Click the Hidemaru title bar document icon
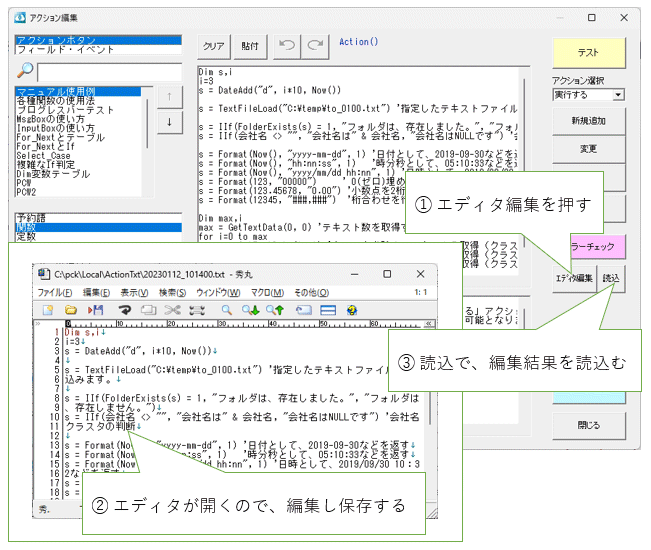This screenshot has width=651, height=550. [43, 274]
